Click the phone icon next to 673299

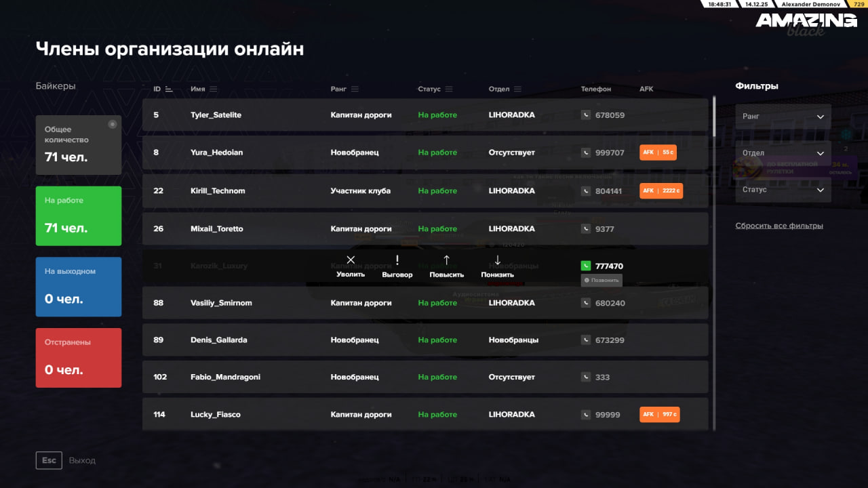tap(586, 340)
